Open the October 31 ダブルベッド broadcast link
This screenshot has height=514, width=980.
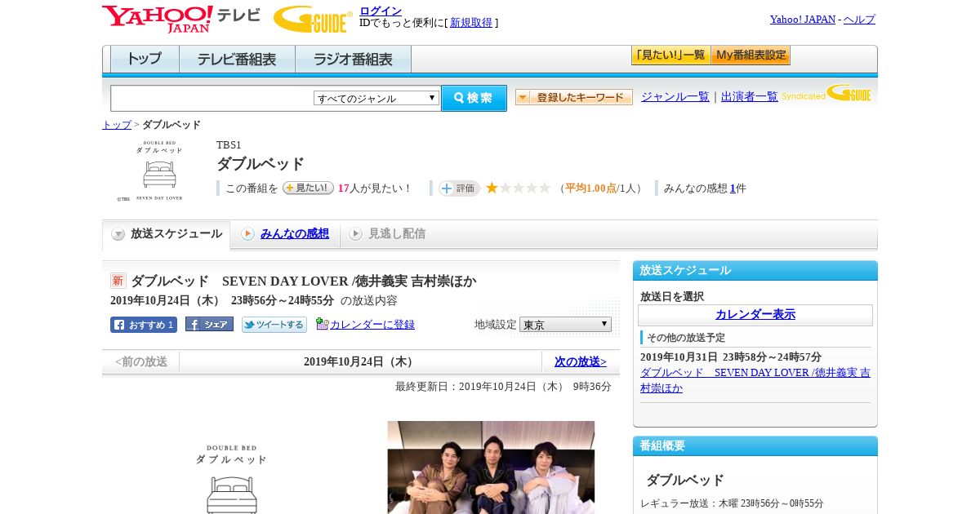pyautogui.click(x=755, y=380)
